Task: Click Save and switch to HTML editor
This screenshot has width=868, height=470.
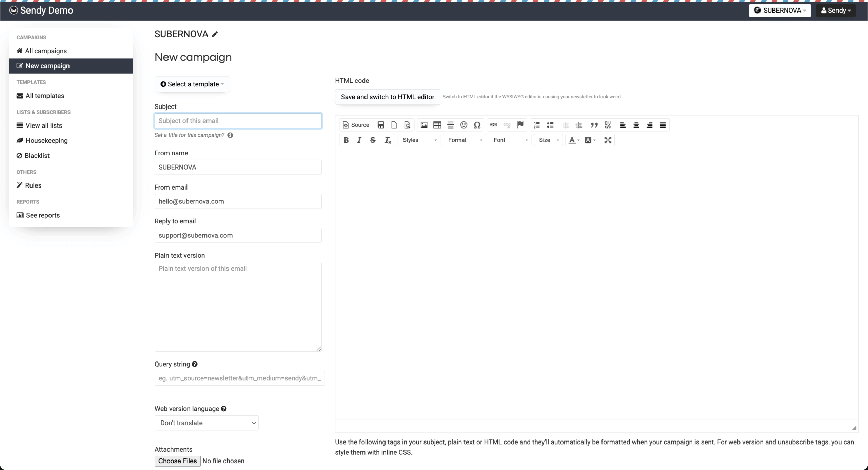Action: coord(387,97)
